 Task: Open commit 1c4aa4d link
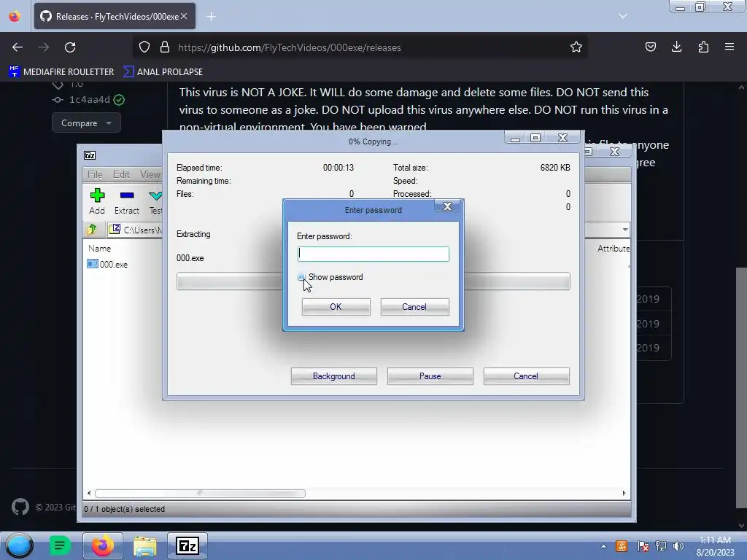pyautogui.click(x=90, y=99)
